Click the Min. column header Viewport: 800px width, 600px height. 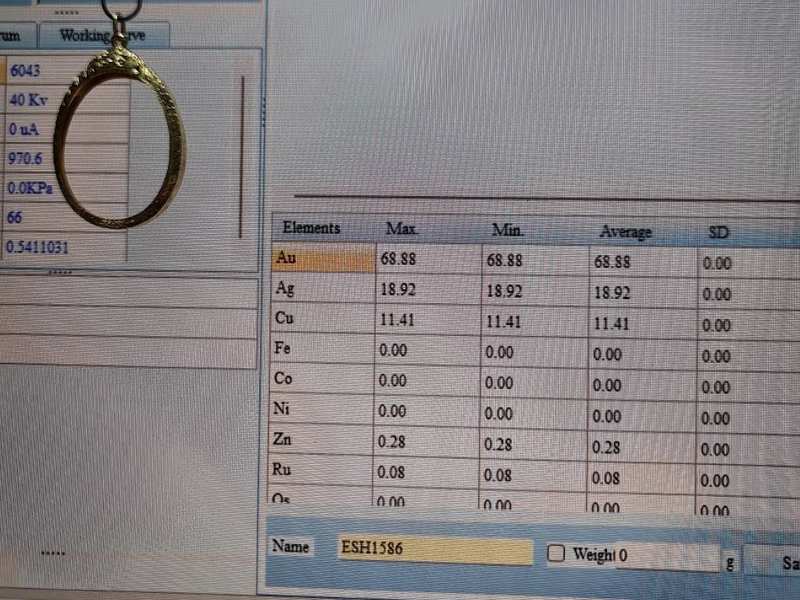point(508,230)
